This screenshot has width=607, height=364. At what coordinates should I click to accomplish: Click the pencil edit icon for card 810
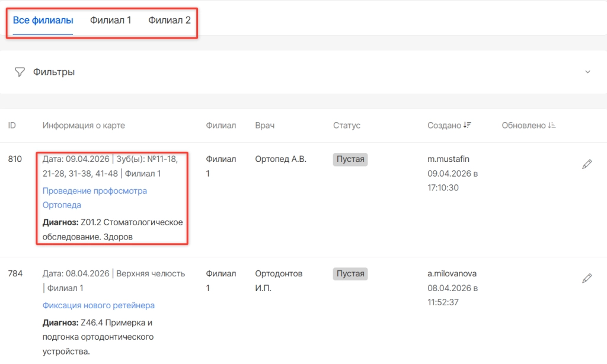tap(587, 164)
